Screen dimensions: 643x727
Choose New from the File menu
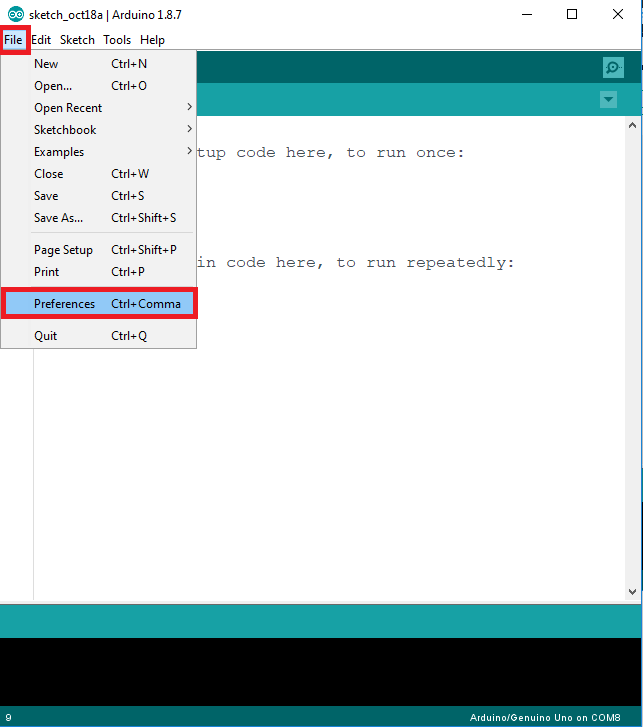pyautogui.click(x=98, y=64)
